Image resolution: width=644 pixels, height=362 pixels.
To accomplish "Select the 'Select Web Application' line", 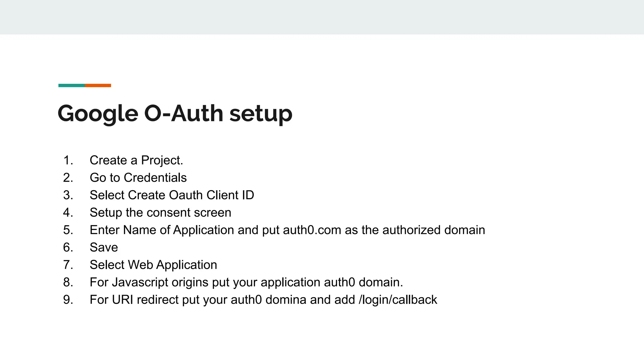I will click(153, 265).
